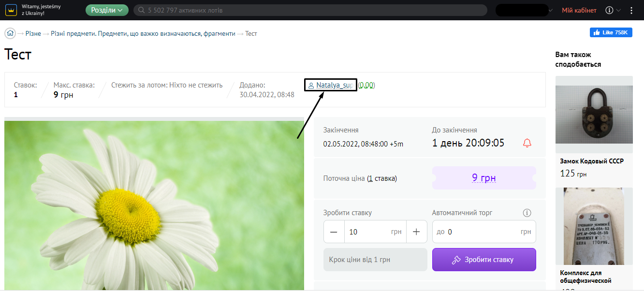
Task: Show info about Автоматичний торг
Action: pyautogui.click(x=527, y=213)
